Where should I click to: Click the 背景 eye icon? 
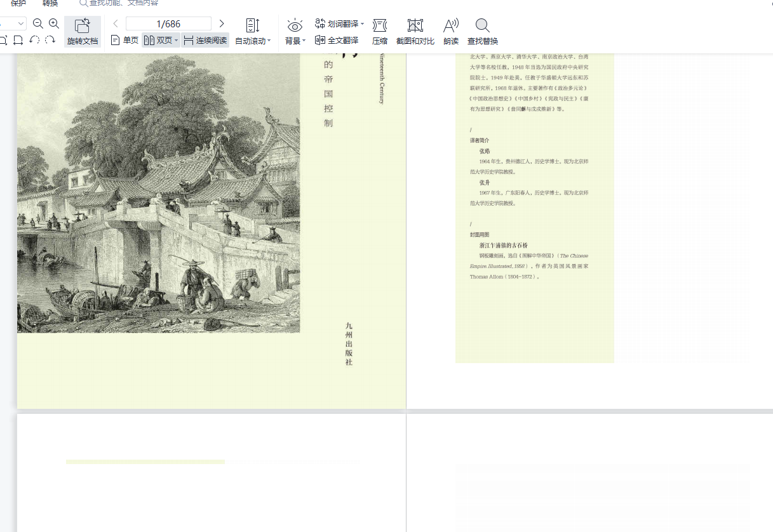pos(295,25)
